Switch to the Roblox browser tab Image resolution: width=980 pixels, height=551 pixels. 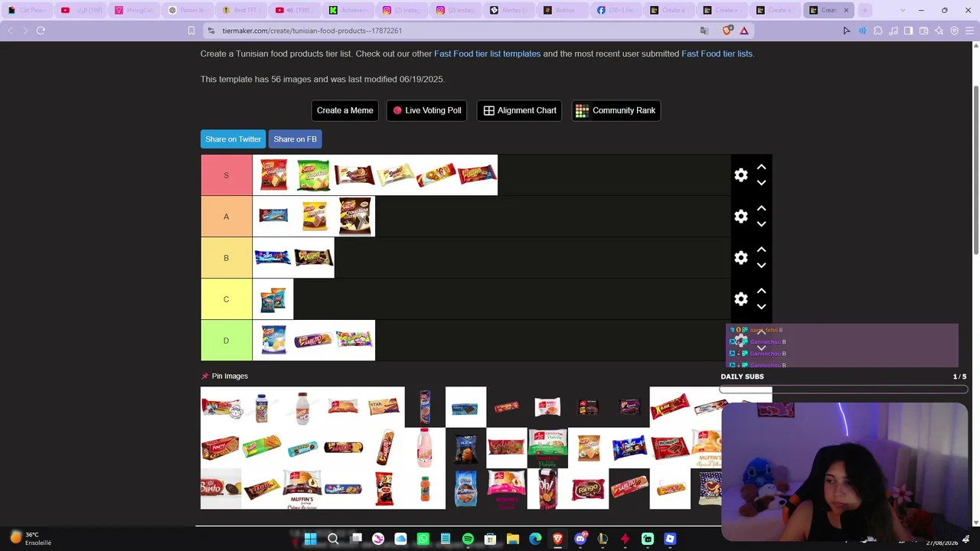tap(563, 10)
